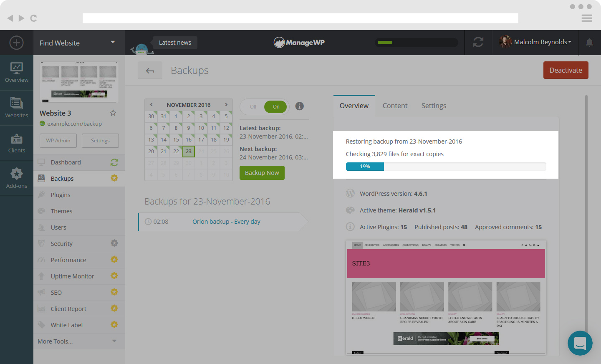
Task: Click the SEO add-on gear badge
Action: (x=114, y=292)
